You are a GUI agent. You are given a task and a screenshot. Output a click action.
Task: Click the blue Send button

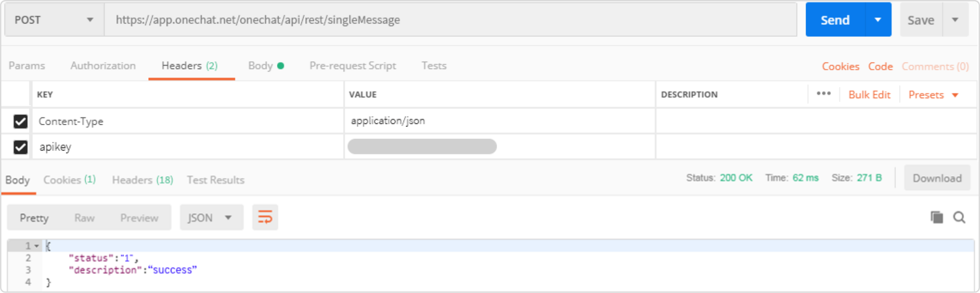[x=835, y=20]
